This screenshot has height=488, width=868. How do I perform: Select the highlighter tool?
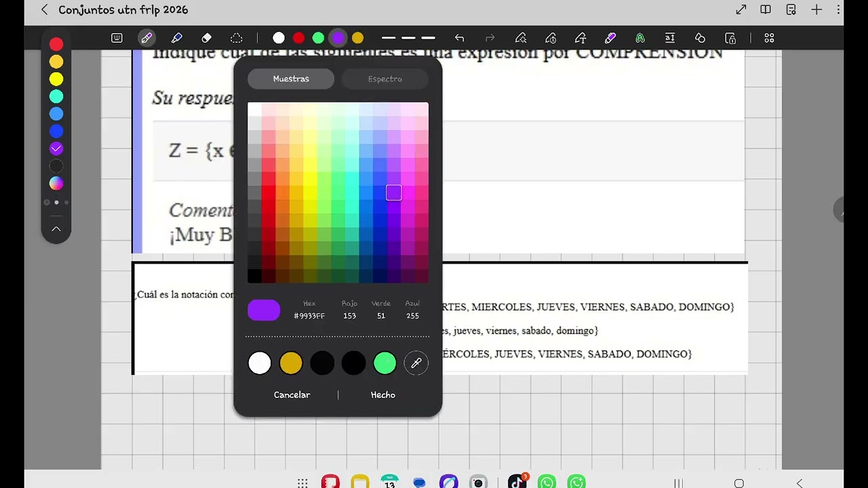pos(177,38)
